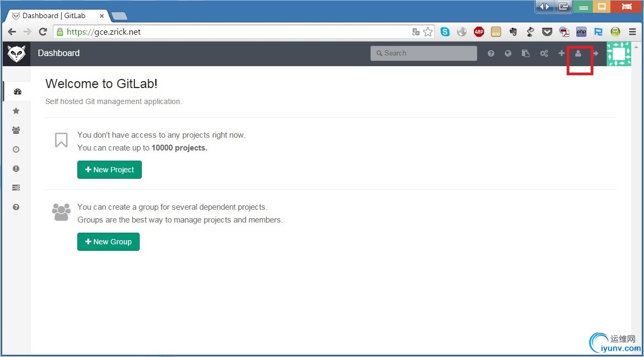Go back with the browser back arrow
The image size is (644, 357).
pos(12,32)
